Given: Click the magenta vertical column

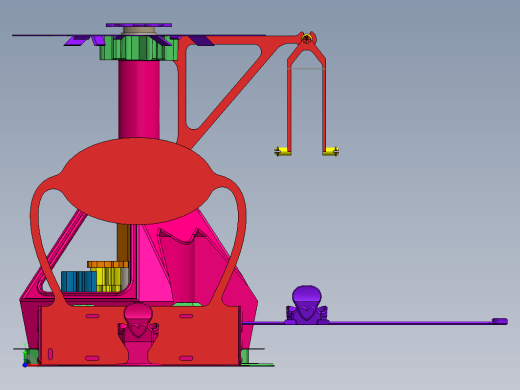Looking at the screenshot, I should tap(139, 99).
